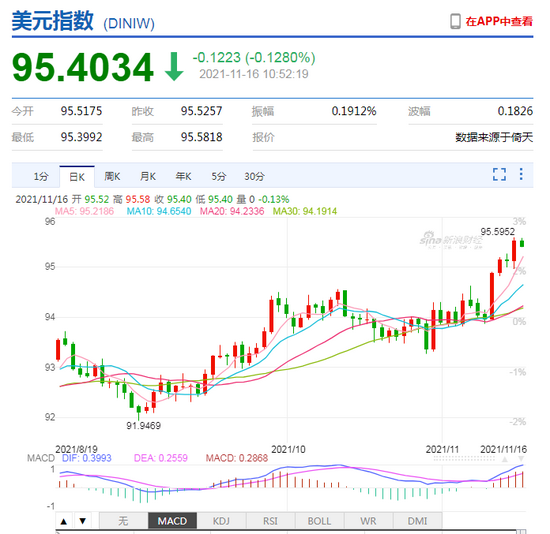Viewport: 550px width, 534px height.
Task: Click the black up-arrow indicator button
Action: (x=64, y=521)
